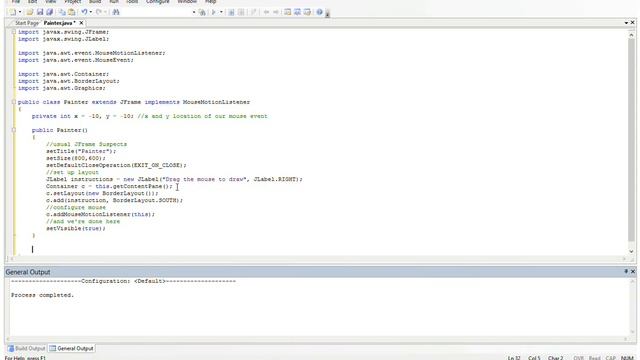Click the New file toolbar icon

tap(13, 12)
